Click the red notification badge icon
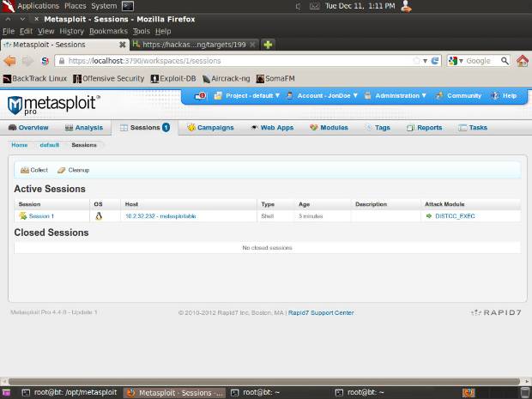 pyautogui.click(x=201, y=96)
